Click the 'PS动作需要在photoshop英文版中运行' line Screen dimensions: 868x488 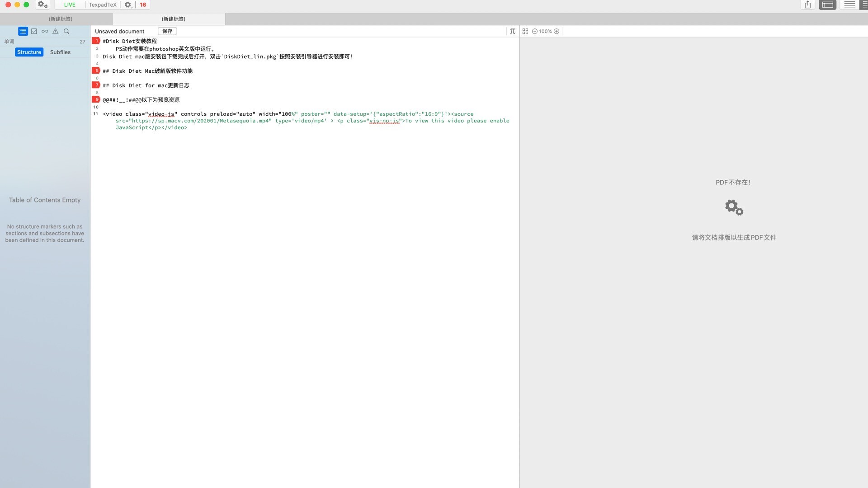[165, 49]
